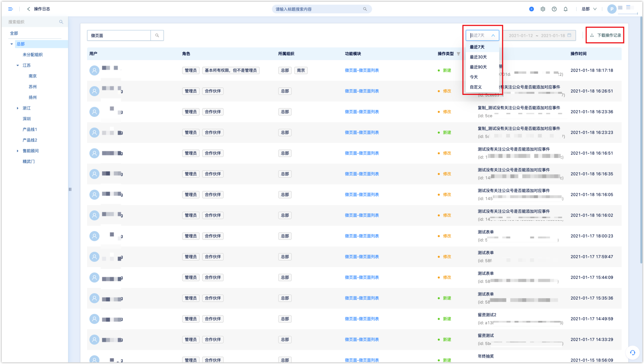Expand the 浙江 tree node
Image resolution: width=644 pixels, height=364 pixels.
coord(18,108)
